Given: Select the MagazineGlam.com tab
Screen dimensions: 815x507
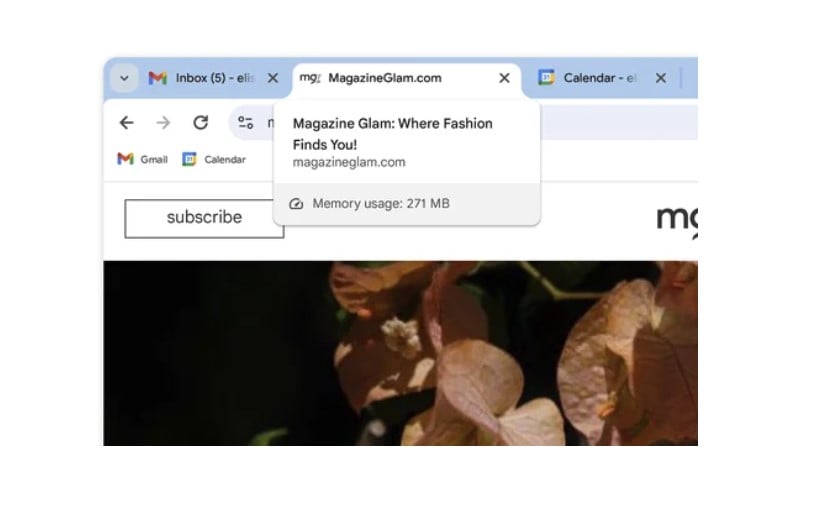Looking at the screenshot, I should pyautogui.click(x=407, y=78).
